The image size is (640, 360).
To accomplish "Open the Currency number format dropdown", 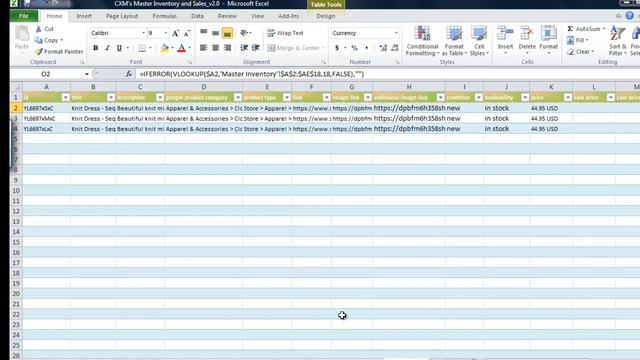I will pyautogui.click(x=396, y=33).
